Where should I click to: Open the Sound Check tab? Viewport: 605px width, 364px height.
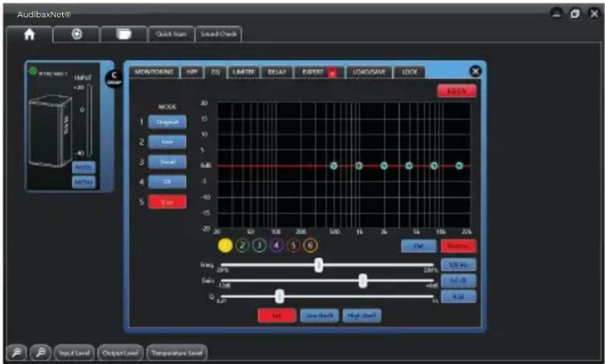point(219,34)
